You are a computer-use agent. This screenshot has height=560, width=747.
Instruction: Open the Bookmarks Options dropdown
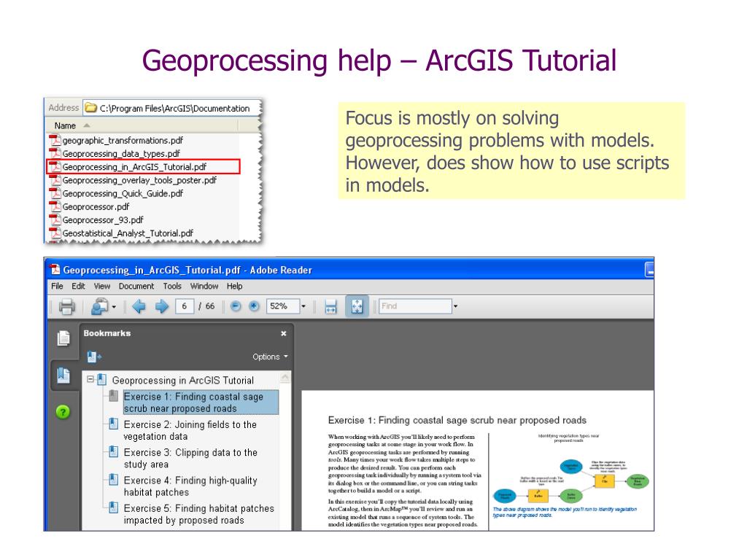coord(270,357)
